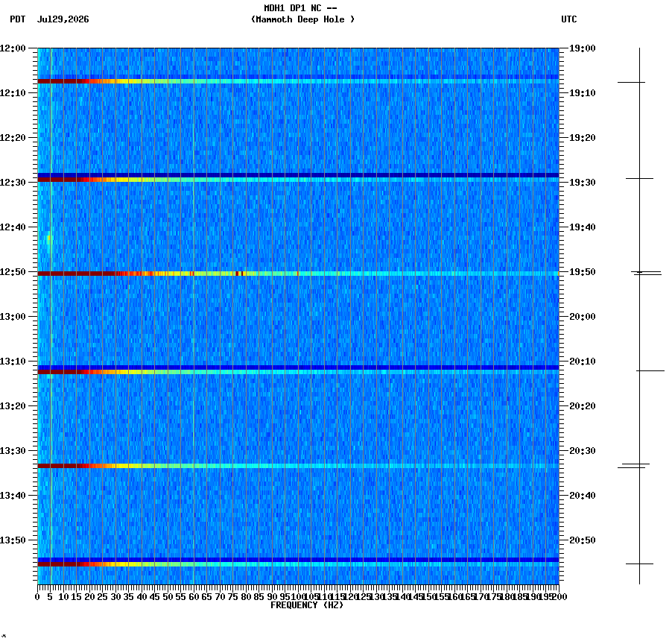Click the red event band at 12:50
Screen dimensions: 672x644
click(x=298, y=274)
